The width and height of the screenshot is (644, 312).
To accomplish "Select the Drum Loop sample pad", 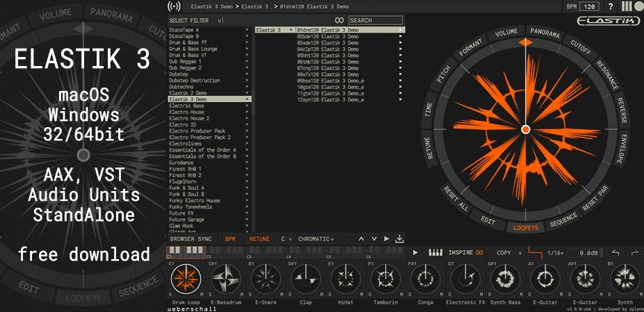I will (x=185, y=279).
